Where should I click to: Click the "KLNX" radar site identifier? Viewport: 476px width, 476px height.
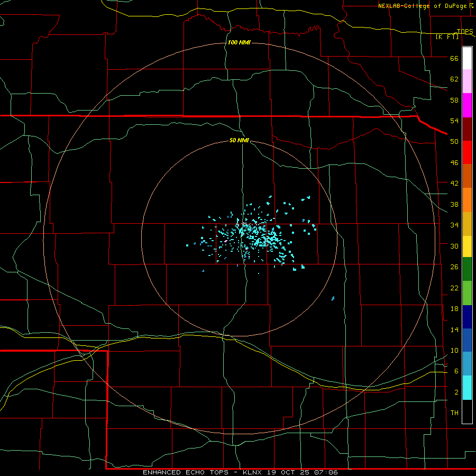(x=253, y=472)
